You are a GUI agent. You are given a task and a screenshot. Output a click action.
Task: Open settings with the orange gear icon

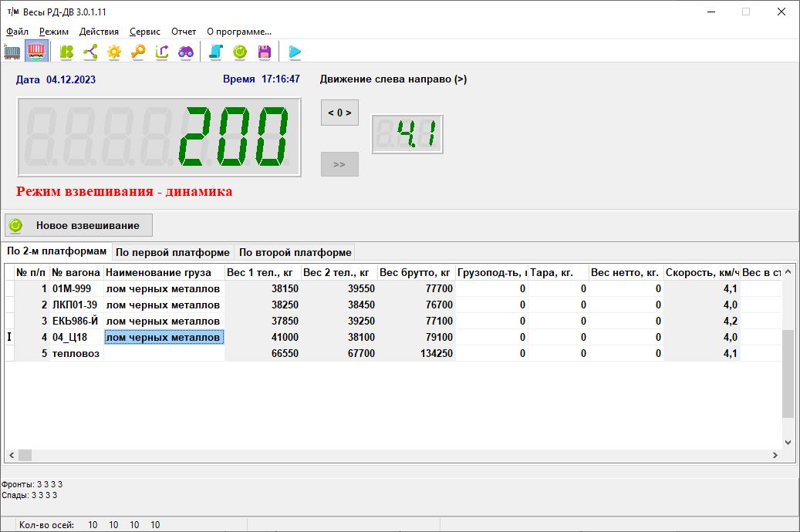click(x=114, y=52)
